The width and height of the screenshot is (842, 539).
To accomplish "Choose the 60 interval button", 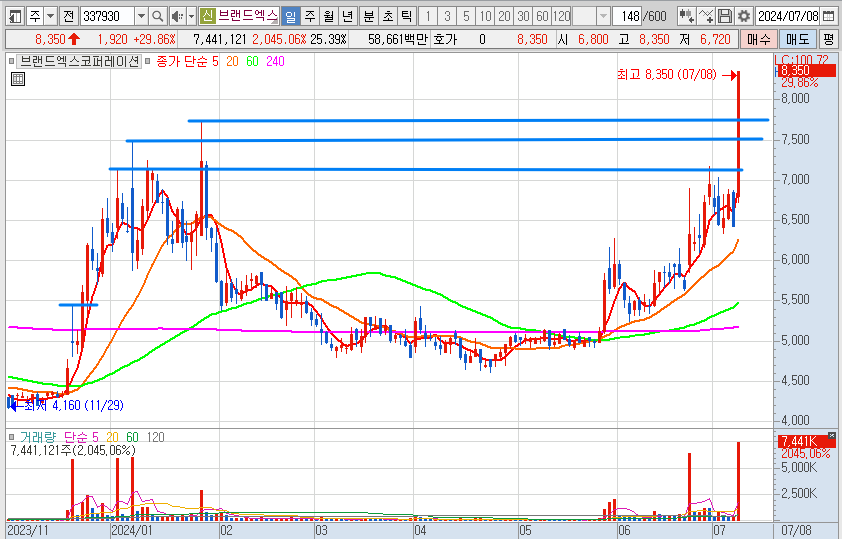I will [x=542, y=16].
